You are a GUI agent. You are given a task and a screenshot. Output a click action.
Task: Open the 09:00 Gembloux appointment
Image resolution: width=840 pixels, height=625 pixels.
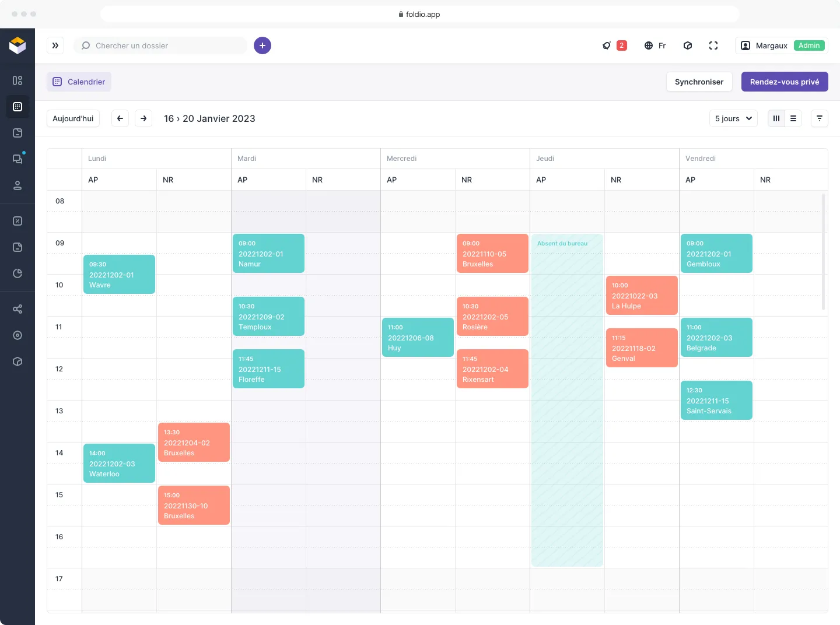click(x=716, y=253)
